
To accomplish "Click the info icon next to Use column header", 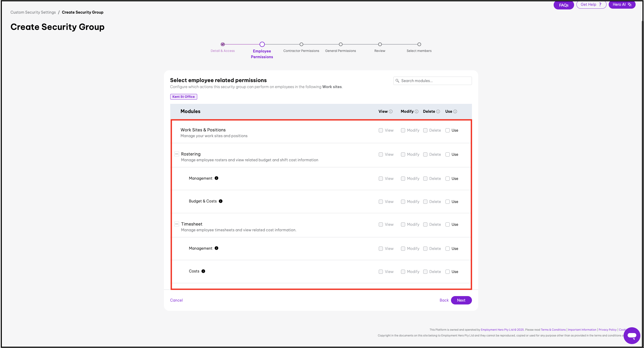I will click(455, 111).
